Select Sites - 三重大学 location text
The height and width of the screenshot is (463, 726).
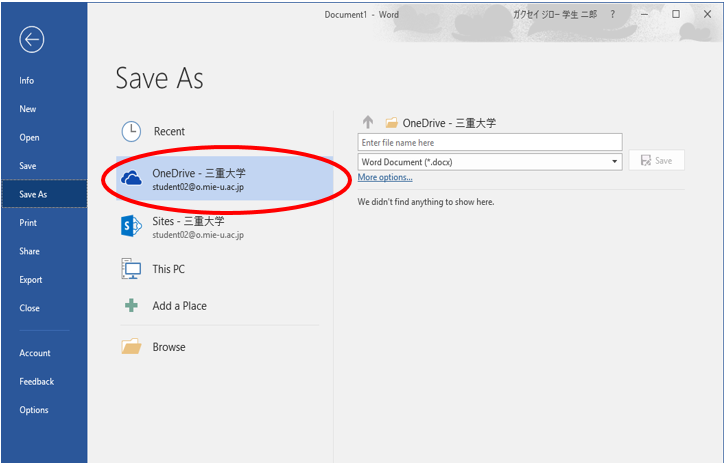coord(188,221)
